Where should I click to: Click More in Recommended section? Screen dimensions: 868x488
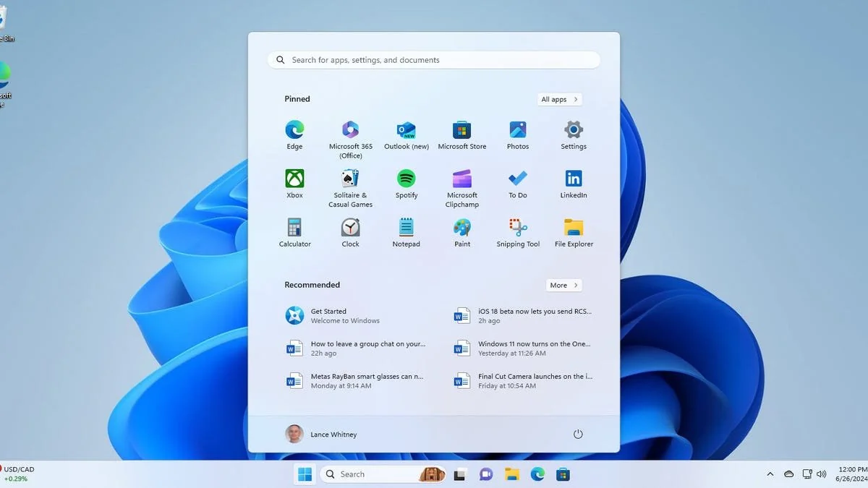(564, 285)
